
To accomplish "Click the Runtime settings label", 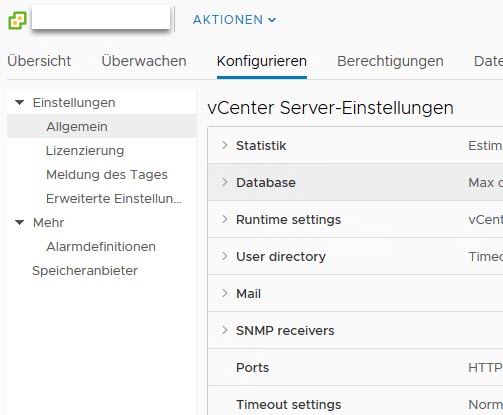I will (288, 220).
